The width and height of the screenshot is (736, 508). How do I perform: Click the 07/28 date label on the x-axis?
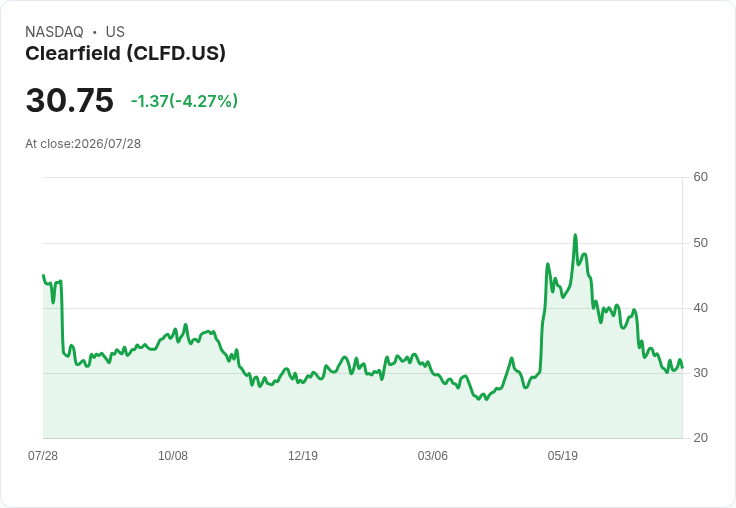pos(43,455)
